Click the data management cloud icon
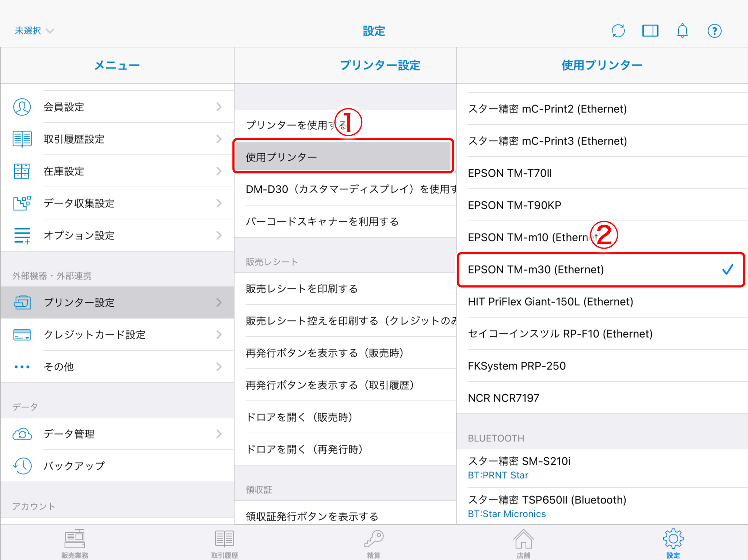The image size is (748, 560). (x=22, y=434)
